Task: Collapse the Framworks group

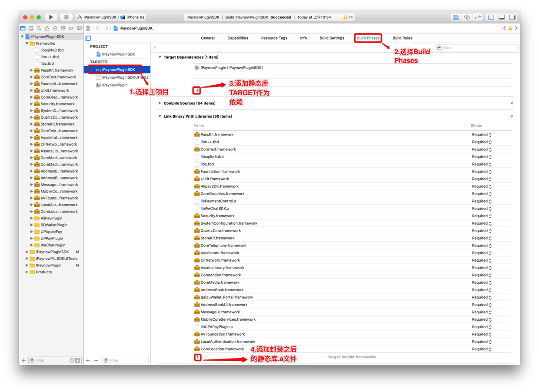Action: (x=27, y=43)
